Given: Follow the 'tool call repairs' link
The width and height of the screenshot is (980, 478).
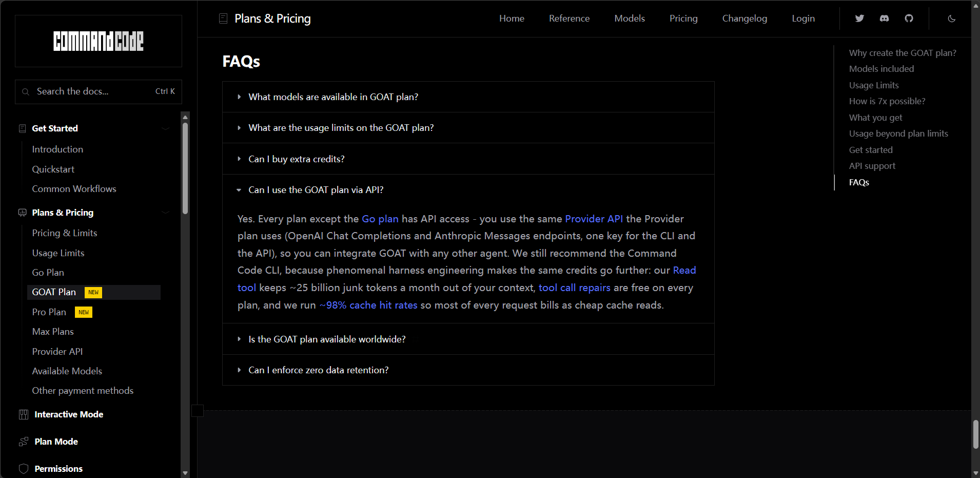Looking at the screenshot, I should 574,288.
